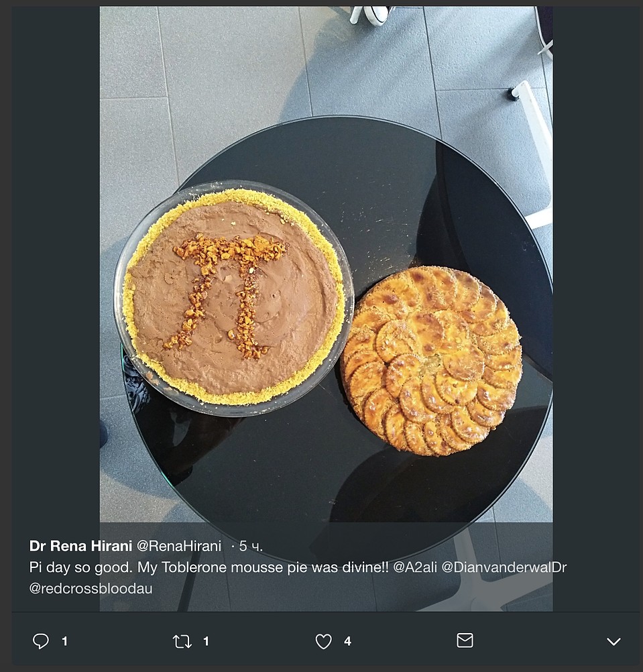Click the reply count number beside bubble
Screen dimensions: 643x672
pos(64,642)
